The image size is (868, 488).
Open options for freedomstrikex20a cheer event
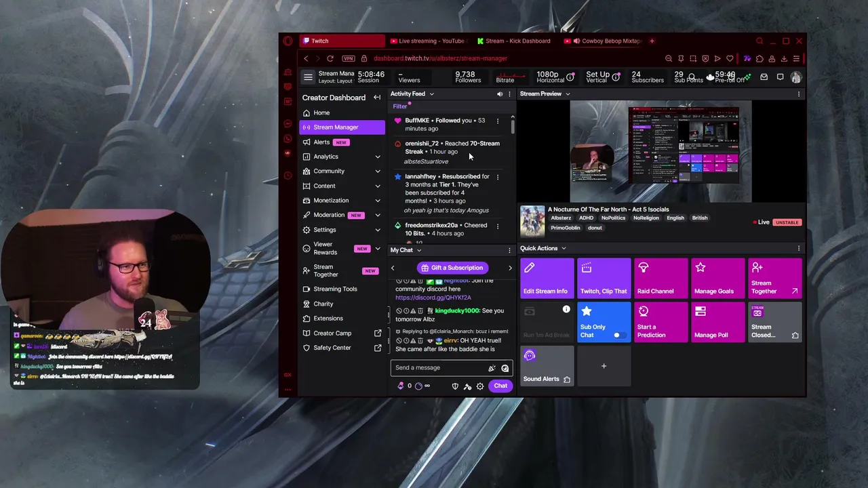[x=498, y=226]
